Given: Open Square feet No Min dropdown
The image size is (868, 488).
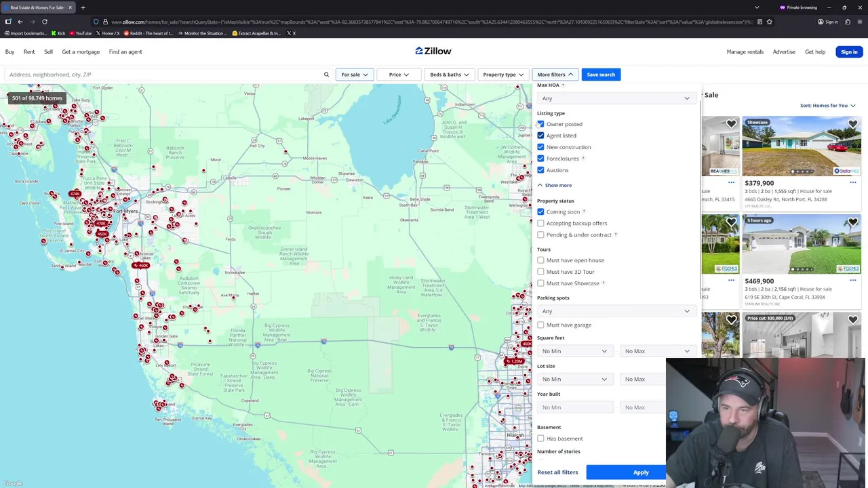Looking at the screenshot, I should [575, 351].
